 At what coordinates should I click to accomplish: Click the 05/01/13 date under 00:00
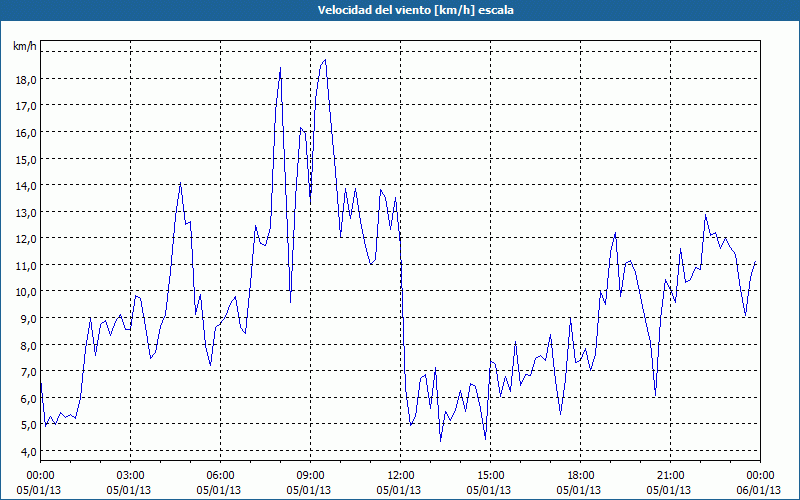tap(39, 490)
